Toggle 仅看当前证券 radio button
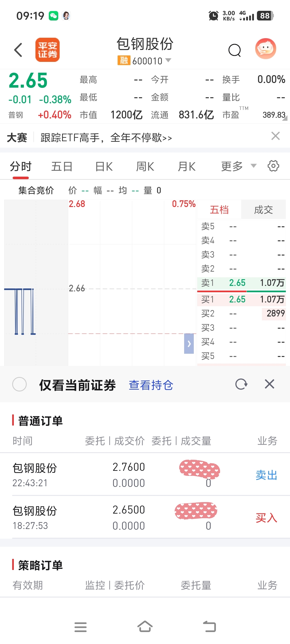The image size is (290, 644). (20, 384)
